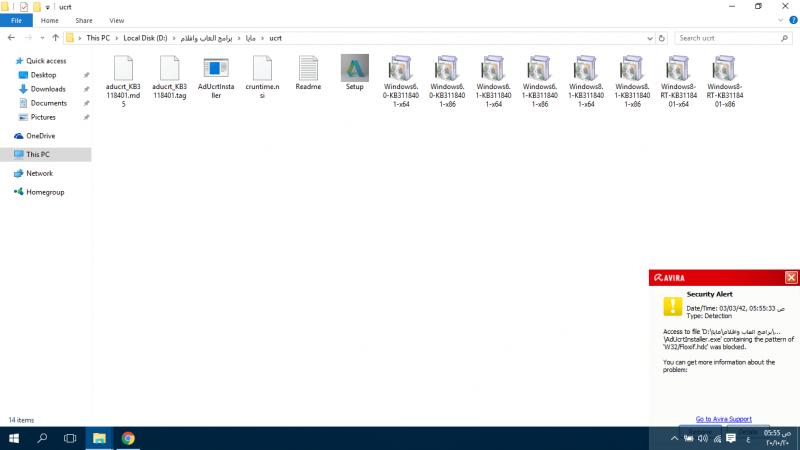Select the aducrt_KB3118401.tag file icon
800x450 pixels.
tap(169, 68)
